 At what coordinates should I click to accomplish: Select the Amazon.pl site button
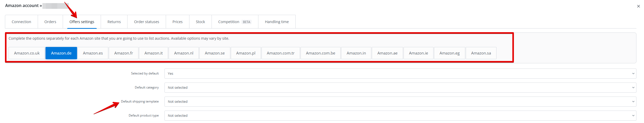[246, 53]
